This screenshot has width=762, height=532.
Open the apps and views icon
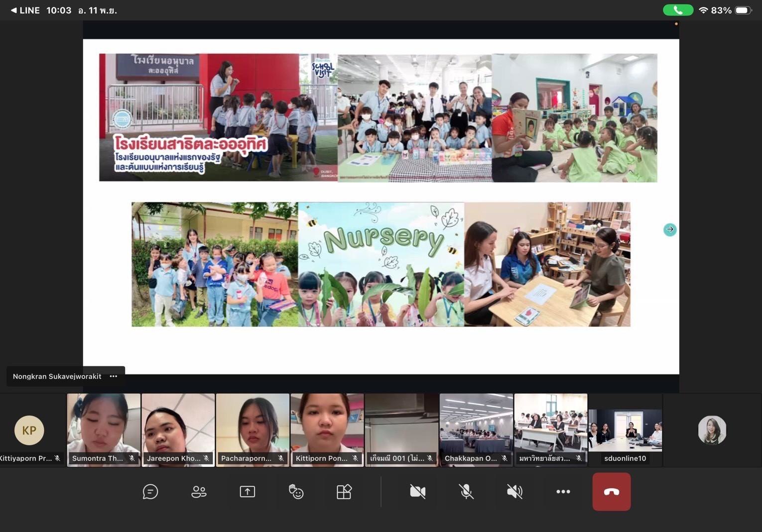[344, 492]
